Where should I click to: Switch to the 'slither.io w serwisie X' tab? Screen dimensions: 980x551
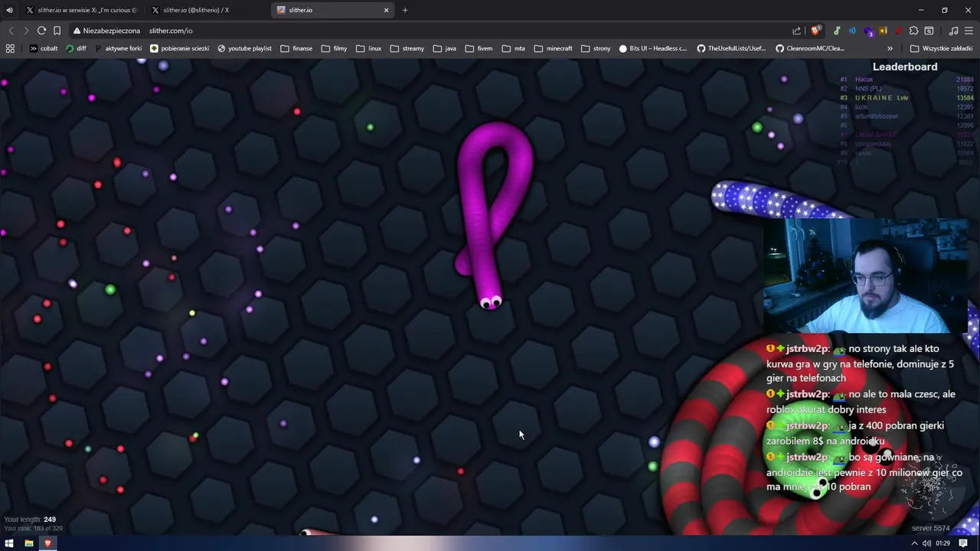81,10
